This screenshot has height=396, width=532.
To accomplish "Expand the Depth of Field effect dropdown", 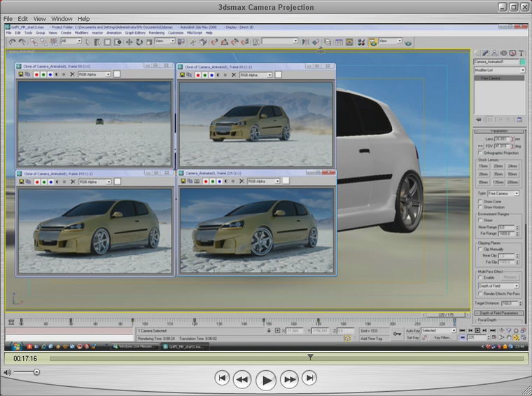I will [499, 286].
